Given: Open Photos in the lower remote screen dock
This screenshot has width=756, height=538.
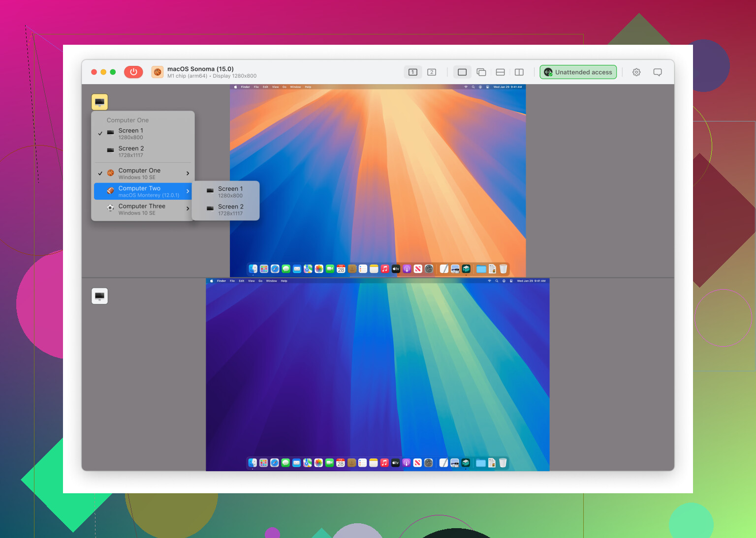Looking at the screenshot, I should click(318, 462).
